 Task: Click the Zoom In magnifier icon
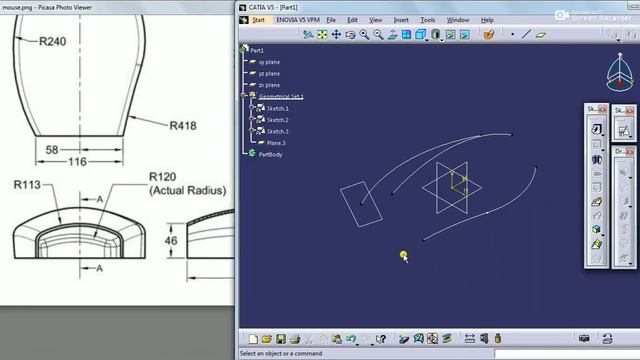364,35
